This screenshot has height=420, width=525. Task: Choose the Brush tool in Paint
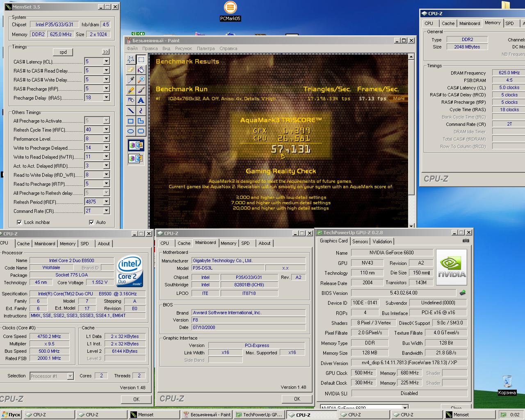(141, 90)
